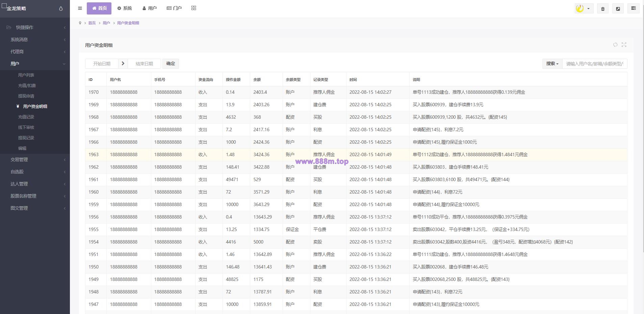Collapse the 用户 sidebar section
The width and height of the screenshot is (644, 314).
pyautogui.click(x=35, y=64)
